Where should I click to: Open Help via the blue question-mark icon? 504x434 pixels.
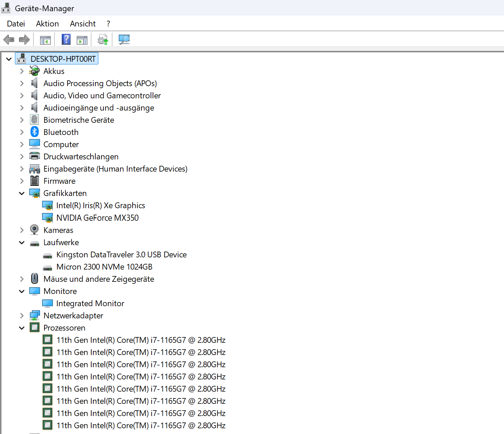coord(66,40)
